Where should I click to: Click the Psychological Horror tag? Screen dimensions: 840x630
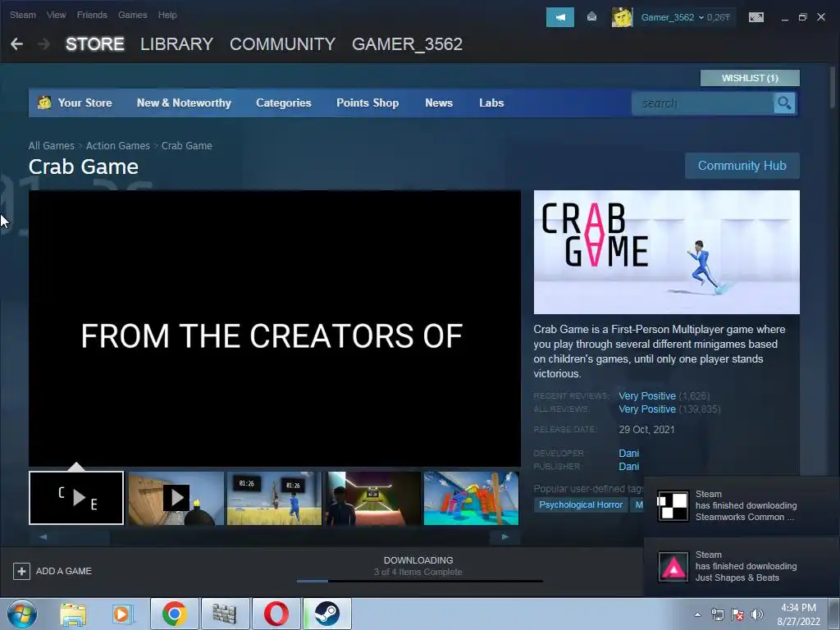click(x=581, y=504)
